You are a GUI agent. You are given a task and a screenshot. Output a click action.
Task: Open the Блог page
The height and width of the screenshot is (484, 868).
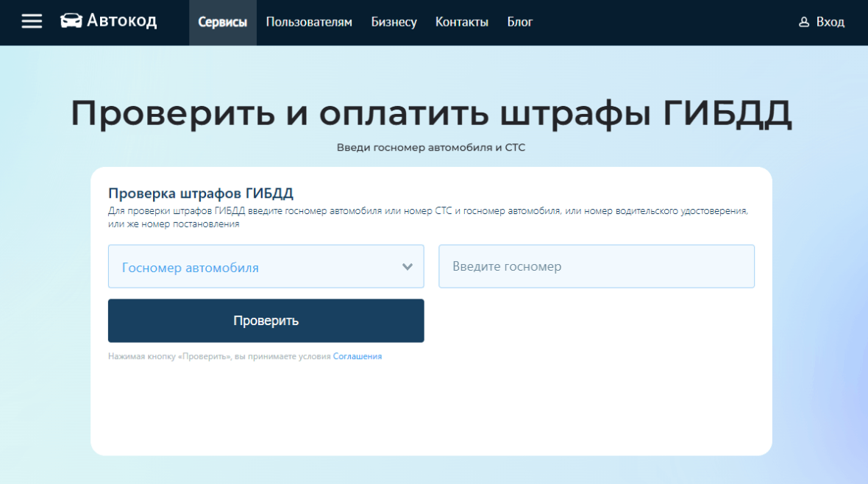click(x=520, y=22)
